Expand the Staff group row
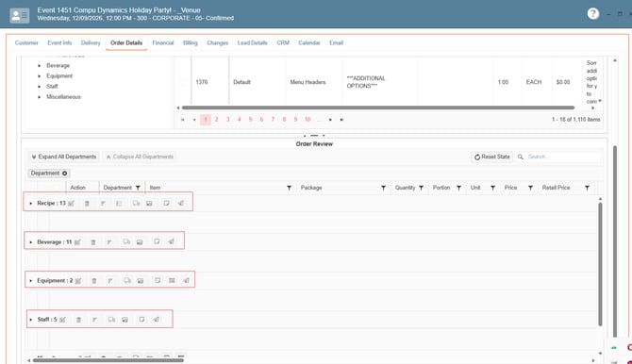This screenshot has width=632, height=364. click(30, 320)
